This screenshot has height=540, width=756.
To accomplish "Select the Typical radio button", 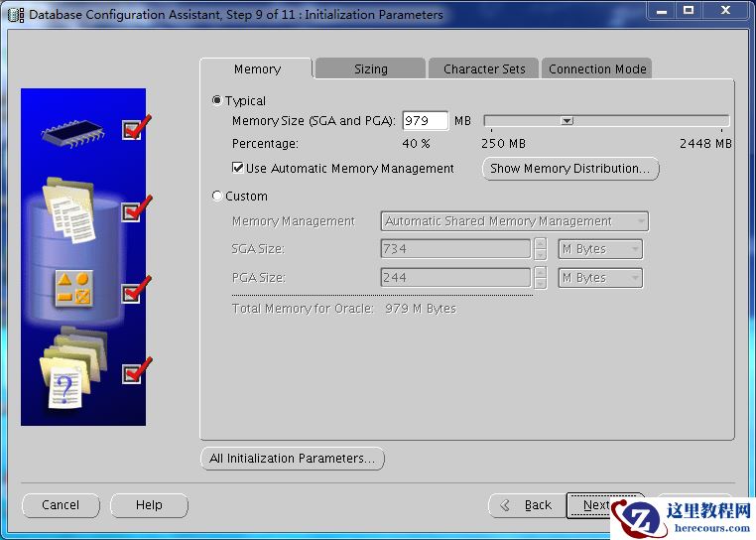I will [217, 100].
